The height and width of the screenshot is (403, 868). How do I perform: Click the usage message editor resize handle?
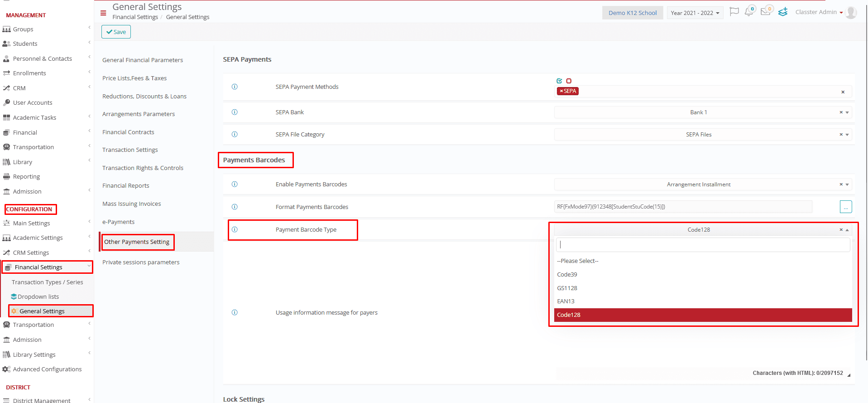(849, 375)
